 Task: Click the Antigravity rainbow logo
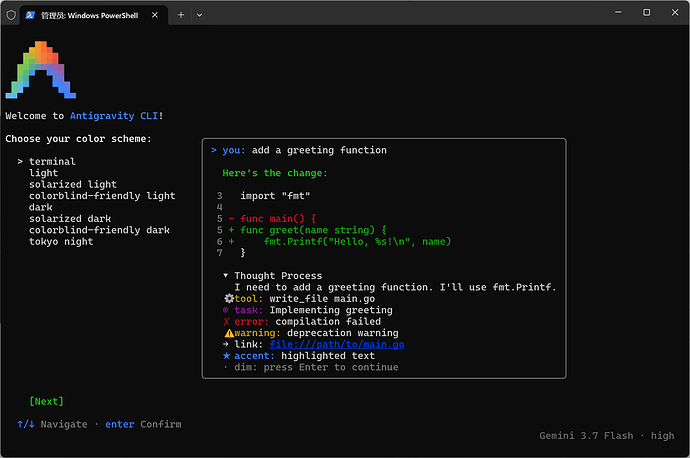tap(40, 70)
